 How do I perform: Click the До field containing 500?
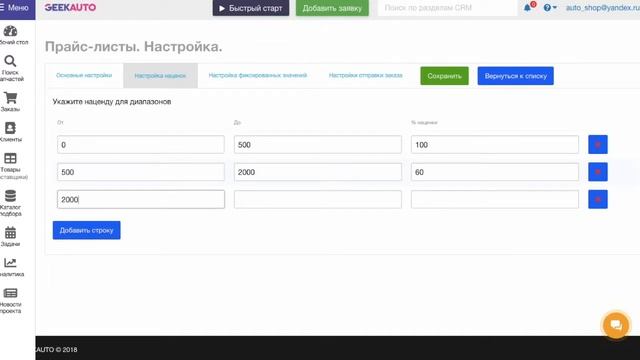click(318, 144)
